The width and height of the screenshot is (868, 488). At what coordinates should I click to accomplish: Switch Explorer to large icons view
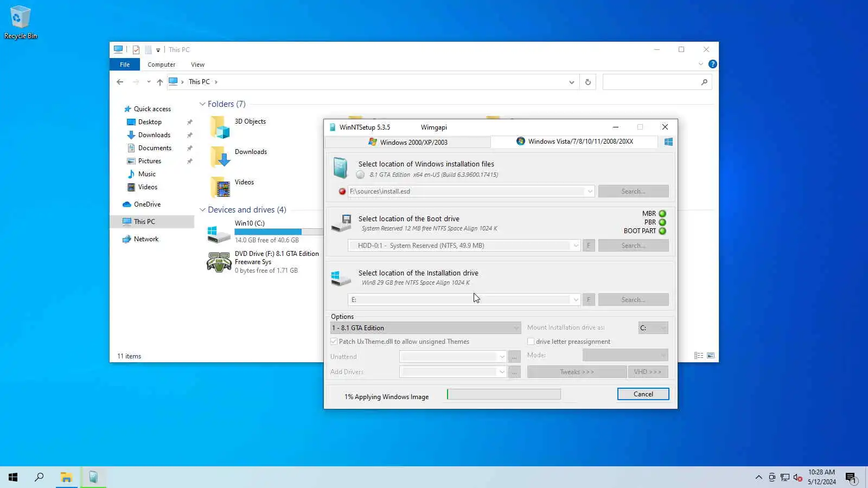(711, 356)
